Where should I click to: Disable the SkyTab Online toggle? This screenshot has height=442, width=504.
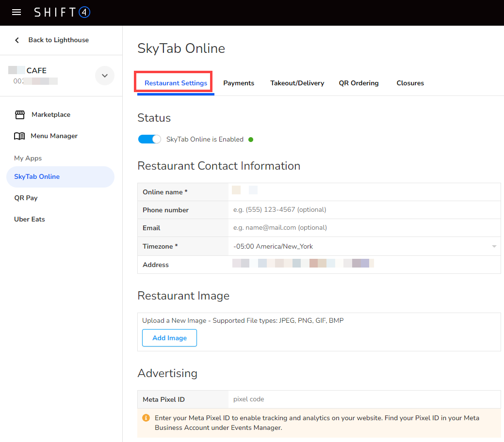[x=149, y=139]
